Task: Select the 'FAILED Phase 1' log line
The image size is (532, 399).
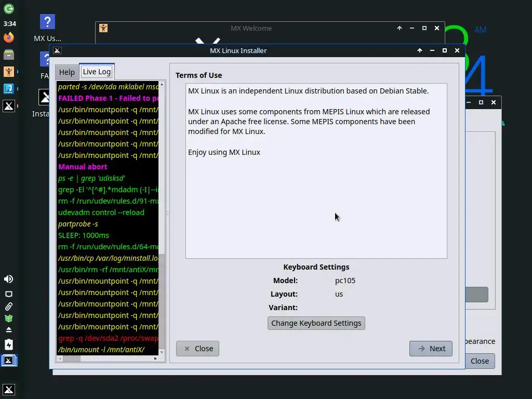Action: coord(108,98)
